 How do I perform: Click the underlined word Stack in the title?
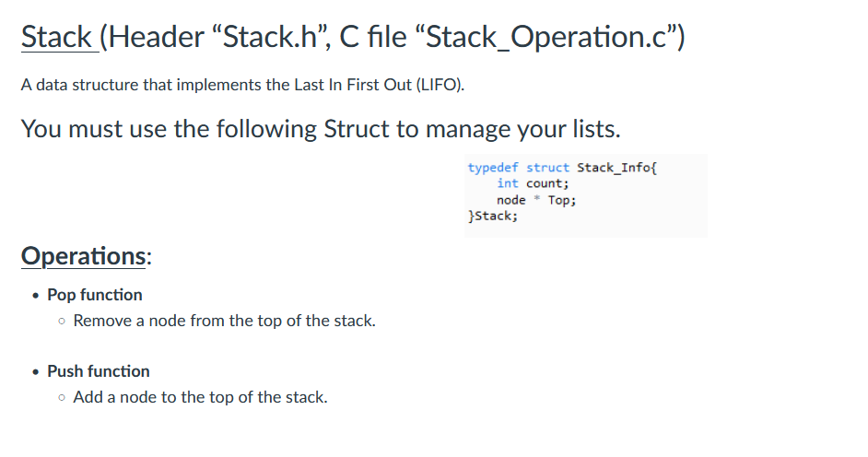[56, 37]
